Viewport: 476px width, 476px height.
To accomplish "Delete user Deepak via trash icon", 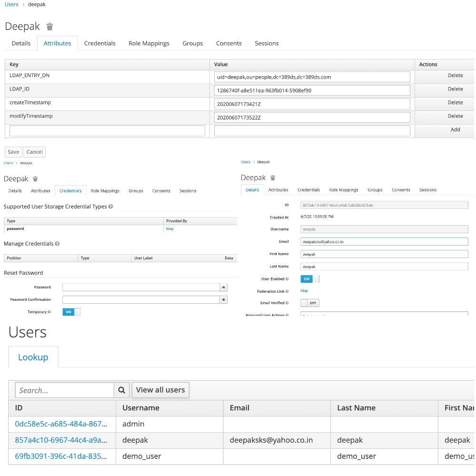I will coord(50,27).
